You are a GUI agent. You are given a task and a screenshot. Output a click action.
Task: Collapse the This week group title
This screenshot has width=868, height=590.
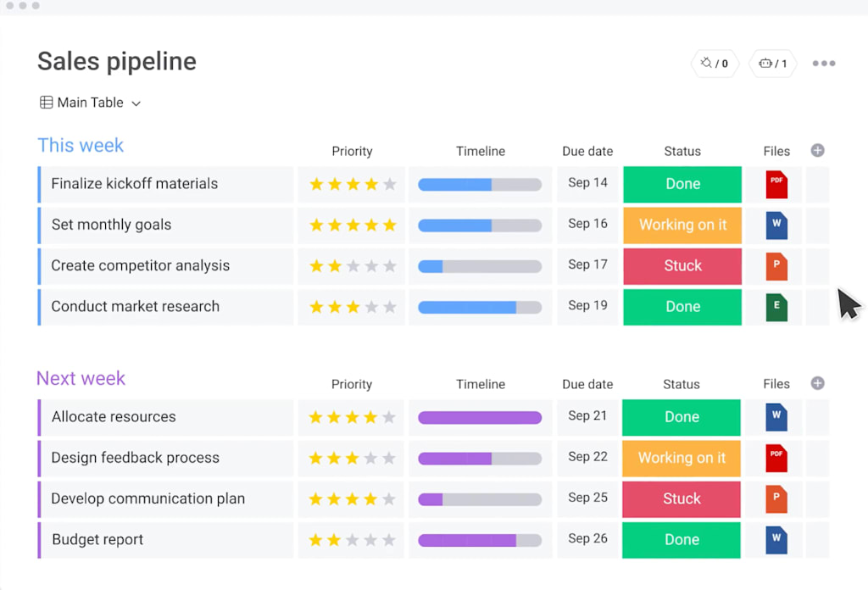(x=81, y=145)
